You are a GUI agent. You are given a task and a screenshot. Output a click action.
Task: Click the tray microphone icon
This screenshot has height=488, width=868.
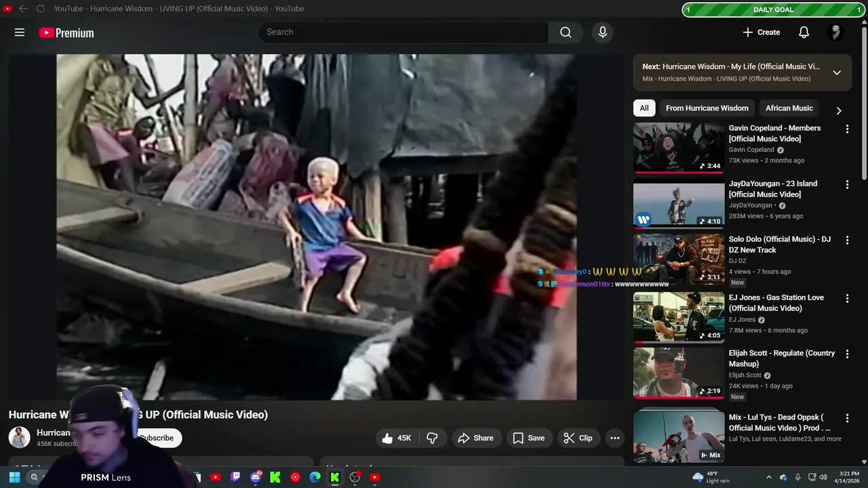797,477
